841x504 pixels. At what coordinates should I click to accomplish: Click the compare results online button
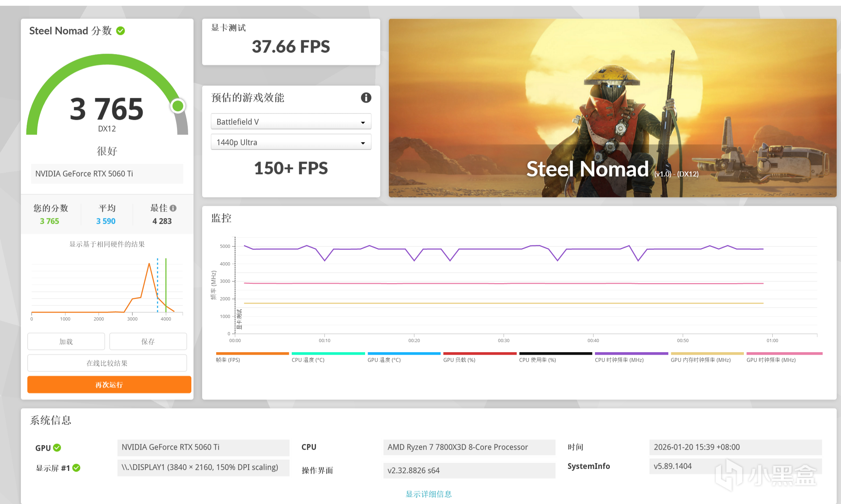pos(107,363)
